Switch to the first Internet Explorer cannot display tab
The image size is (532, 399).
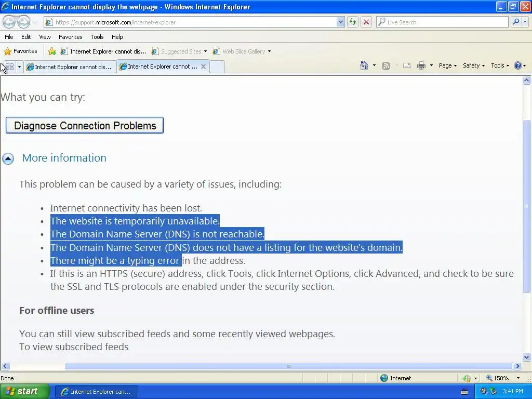pyautogui.click(x=70, y=67)
